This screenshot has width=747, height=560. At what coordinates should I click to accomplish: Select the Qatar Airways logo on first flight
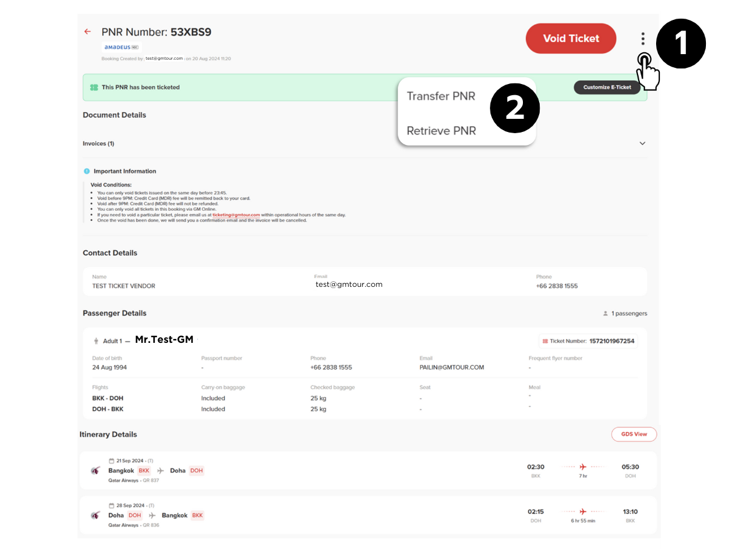coord(95,471)
